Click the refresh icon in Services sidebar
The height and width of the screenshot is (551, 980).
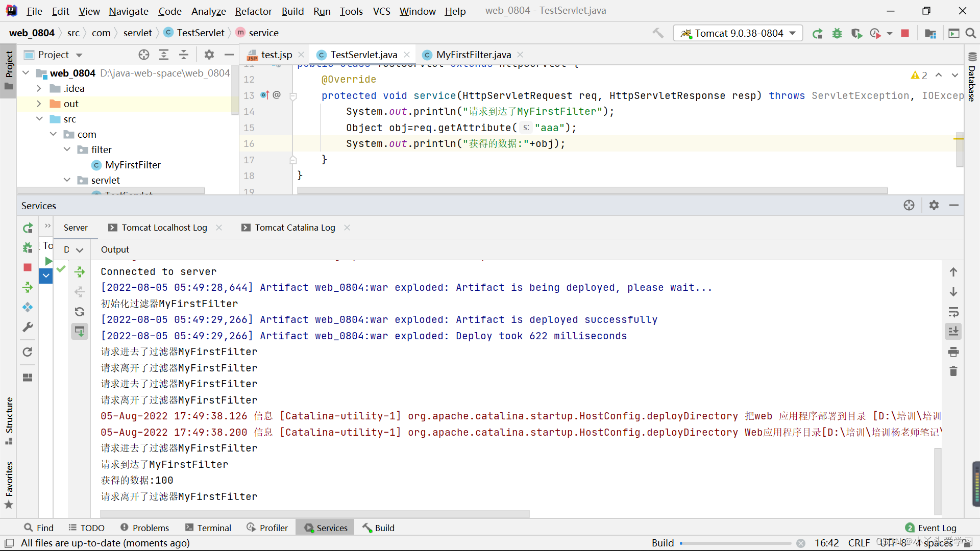coord(28,352)
